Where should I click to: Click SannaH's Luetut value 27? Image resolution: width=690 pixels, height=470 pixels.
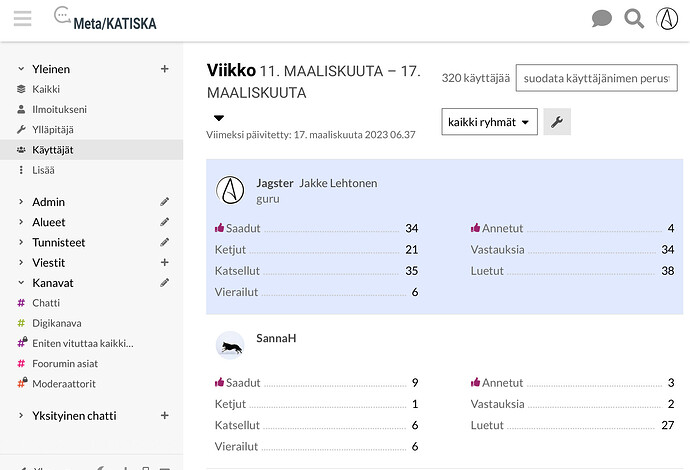(x=668, y=426)
